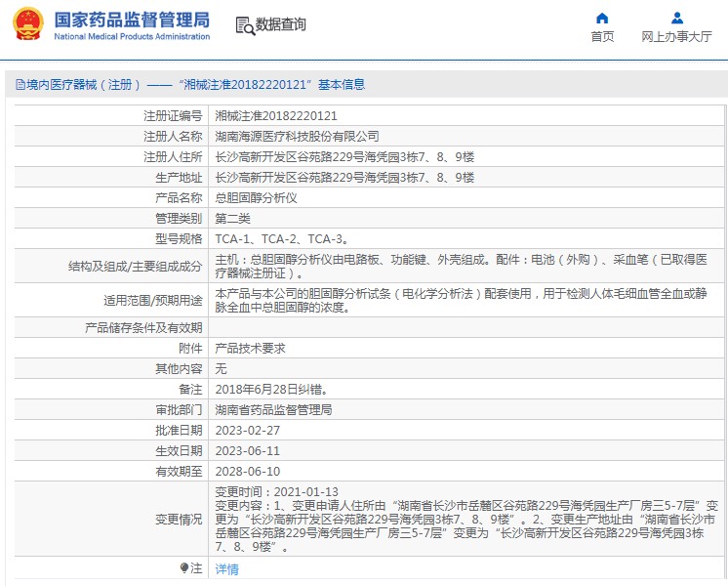Image resolution: width=728 pixels, height=586 pixels.
Task: Open the 数据查询 search icon
Action: click(x=245, y=25)
